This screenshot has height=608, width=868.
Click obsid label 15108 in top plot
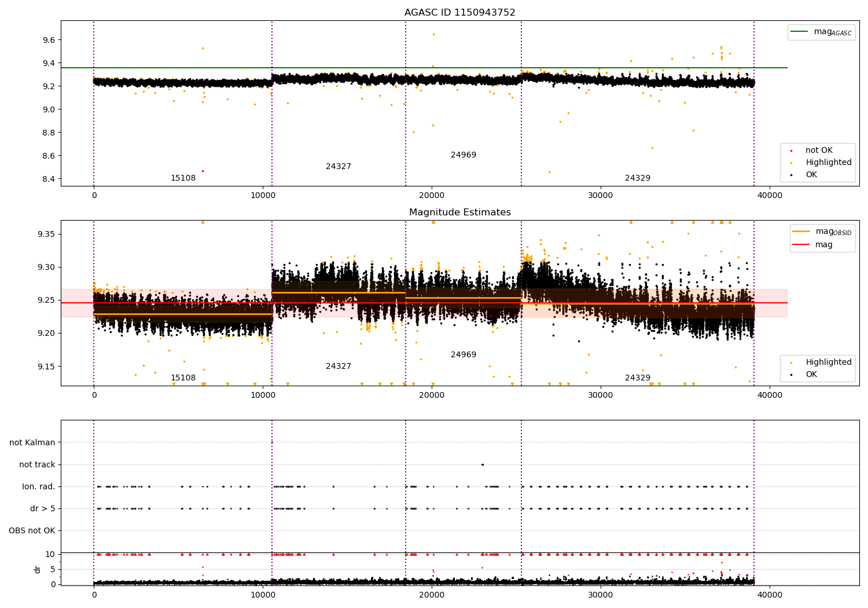point(183,178)
